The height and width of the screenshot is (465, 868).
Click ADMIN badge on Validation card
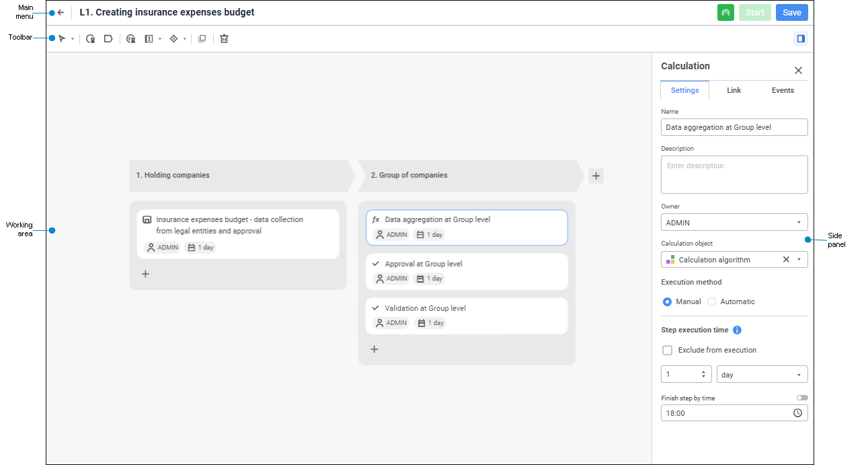tap(391, 323)
